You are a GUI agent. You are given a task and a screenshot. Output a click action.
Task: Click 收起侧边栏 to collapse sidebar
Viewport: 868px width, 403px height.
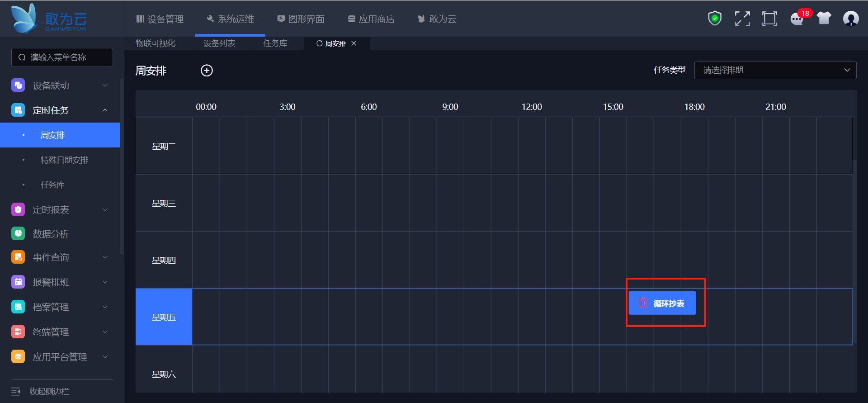49,391
